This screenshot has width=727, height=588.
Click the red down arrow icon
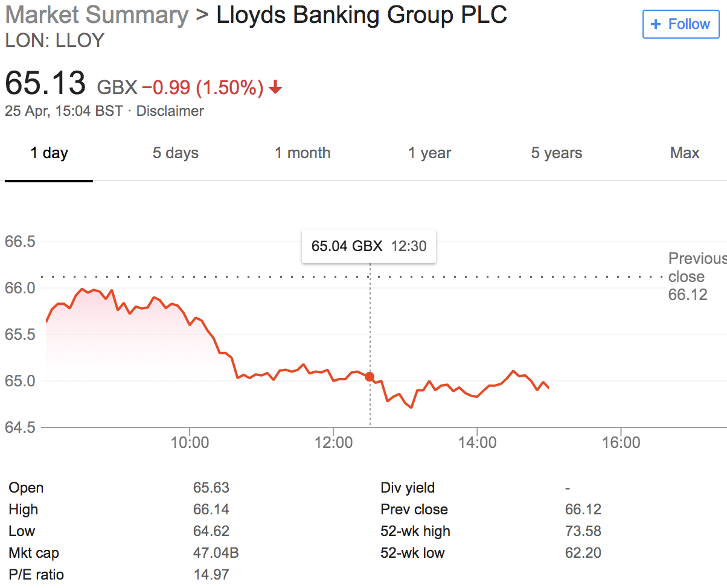click(x=275, y=88)
